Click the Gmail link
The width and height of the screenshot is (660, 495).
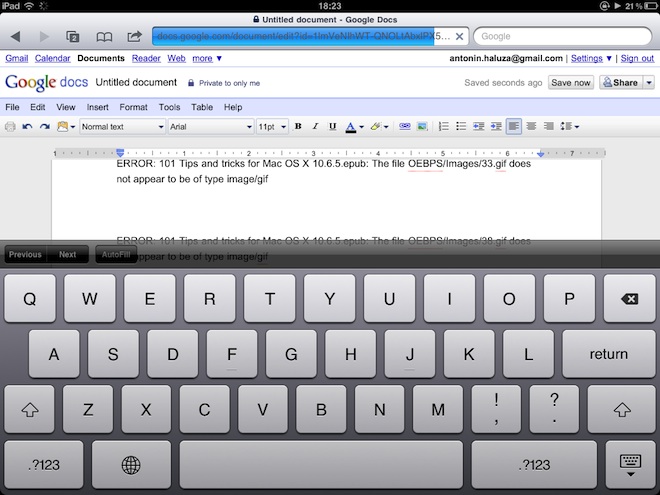(16, 59)
